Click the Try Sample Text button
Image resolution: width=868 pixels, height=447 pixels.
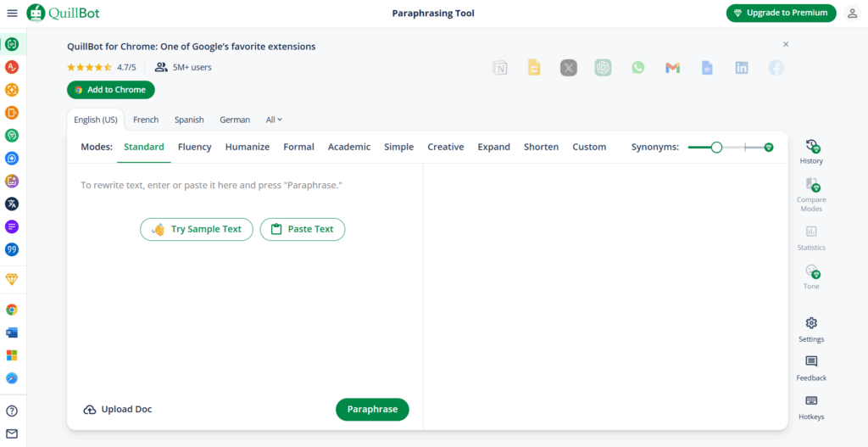(197, 229)
